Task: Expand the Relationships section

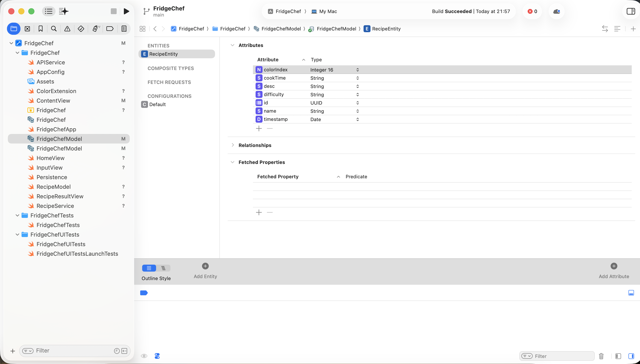Action: pyautogui.click(x=233, y=145)
